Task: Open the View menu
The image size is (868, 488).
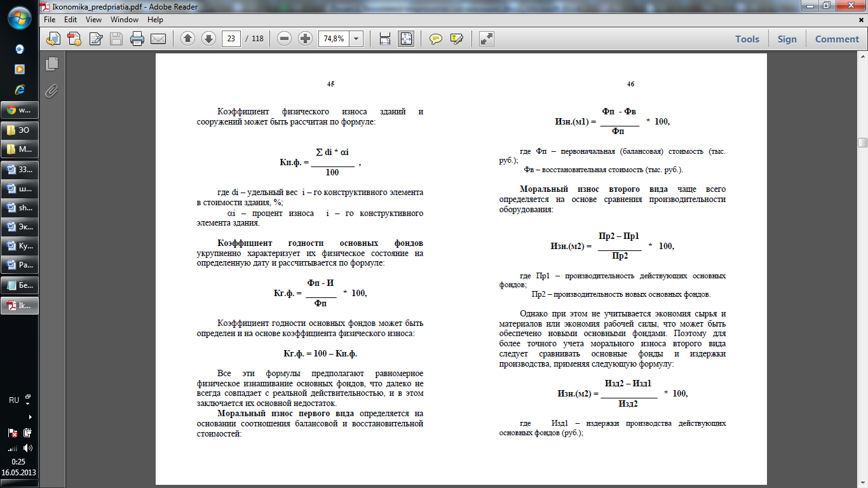Action: pos(93,20)
